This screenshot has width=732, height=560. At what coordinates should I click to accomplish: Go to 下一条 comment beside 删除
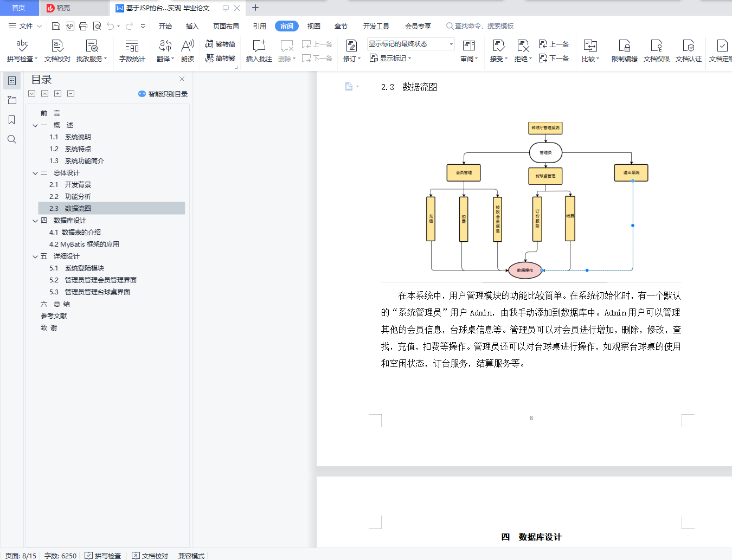[317, 58]
